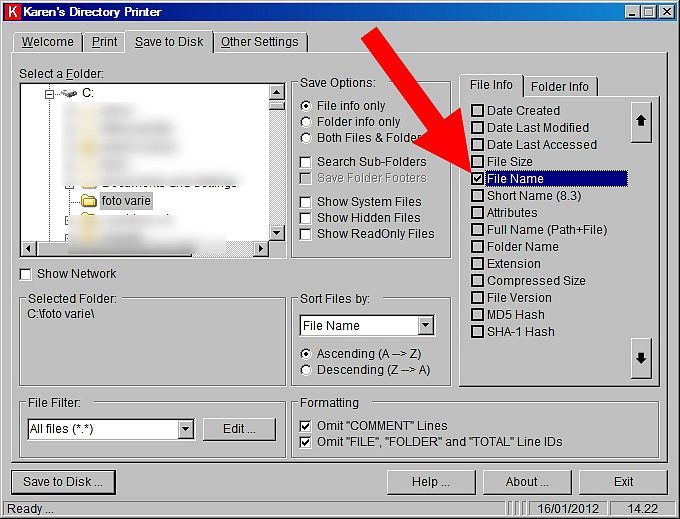
Task: Check the Date Last Accessed item
Action: click(x=477, y=144)
